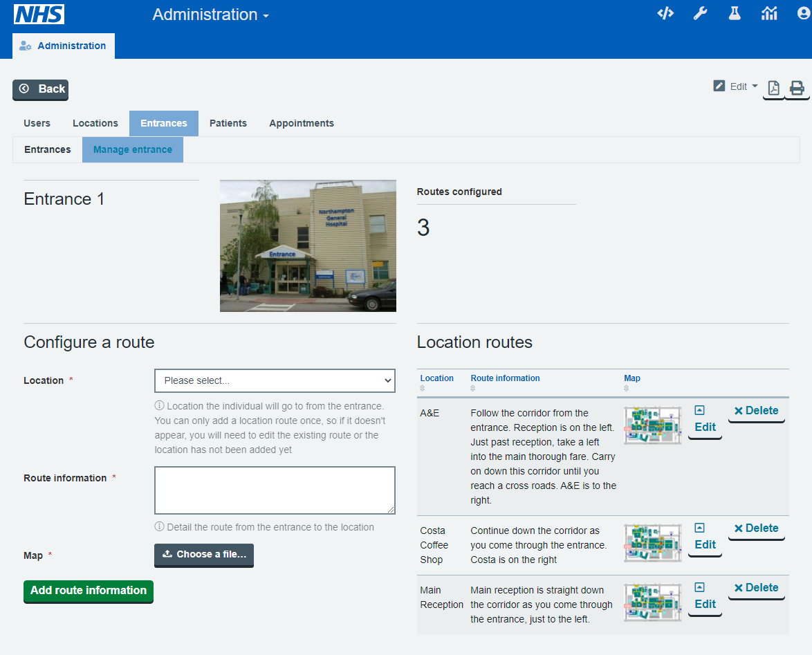
Task: Export page with the PDF icon
Action: 773,89
